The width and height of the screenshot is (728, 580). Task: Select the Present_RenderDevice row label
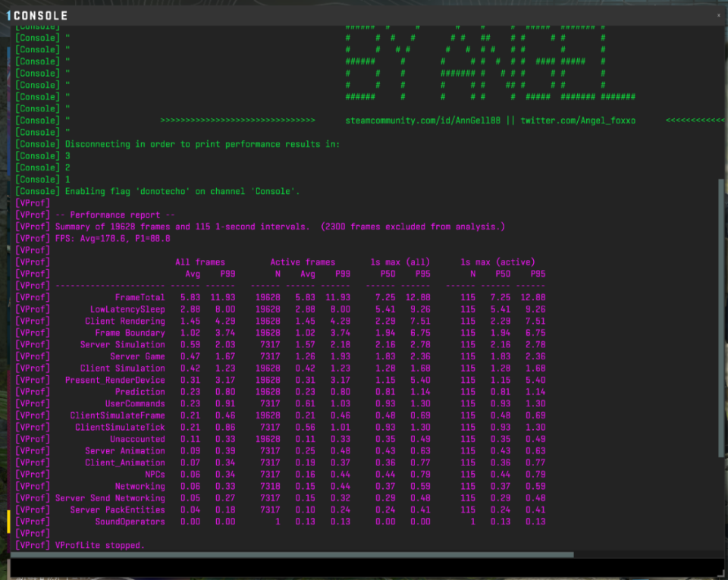[x=115, y=380]
